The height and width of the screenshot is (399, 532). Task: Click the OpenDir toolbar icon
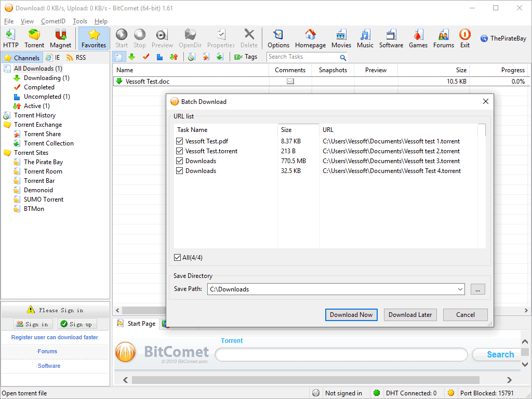click(190, 38)
